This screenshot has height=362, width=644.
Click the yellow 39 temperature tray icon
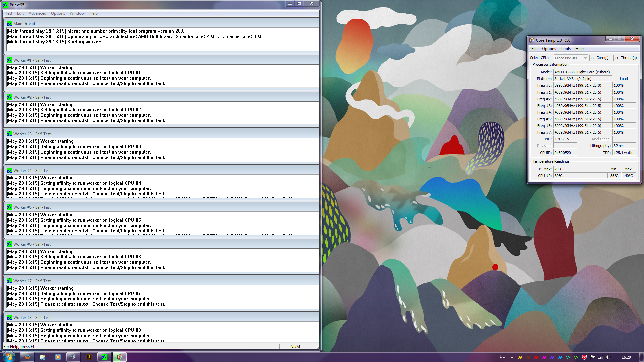[x=520, y=357]
